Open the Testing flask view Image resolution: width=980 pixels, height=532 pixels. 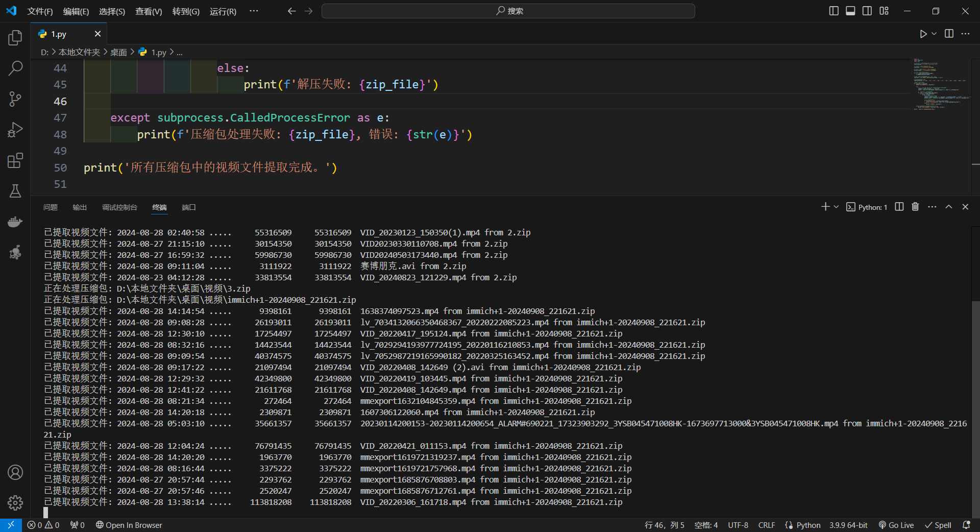(15, 191)
